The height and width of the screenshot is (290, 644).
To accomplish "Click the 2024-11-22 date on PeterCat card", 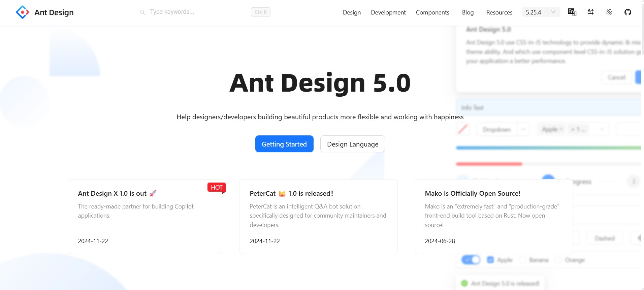I will click(x=265, y=241).
